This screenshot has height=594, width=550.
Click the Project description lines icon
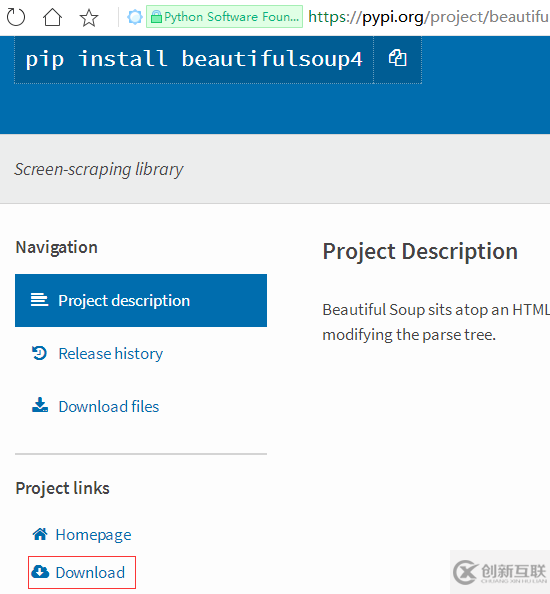(39, 300)
